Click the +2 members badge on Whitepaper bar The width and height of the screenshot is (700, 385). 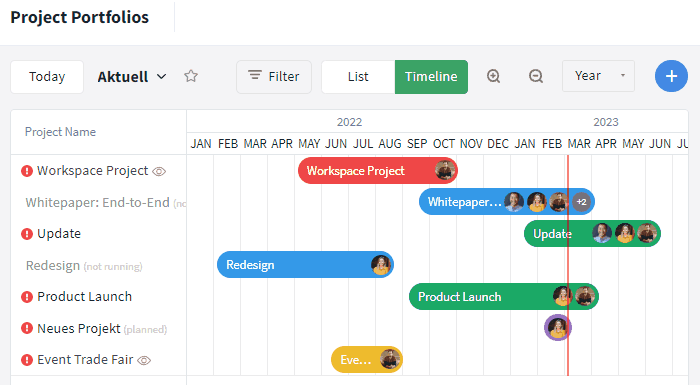coord(581,202)
